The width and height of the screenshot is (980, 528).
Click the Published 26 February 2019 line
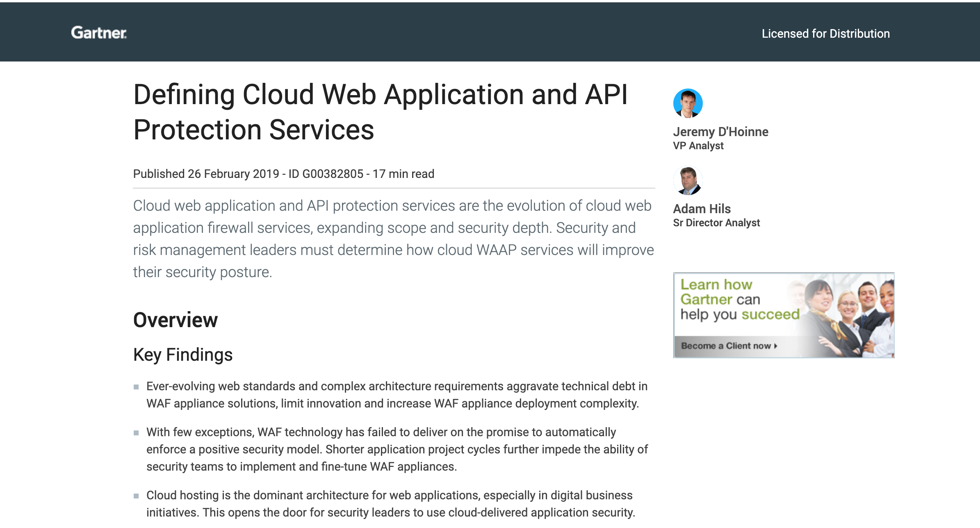[x=283, y=174]
